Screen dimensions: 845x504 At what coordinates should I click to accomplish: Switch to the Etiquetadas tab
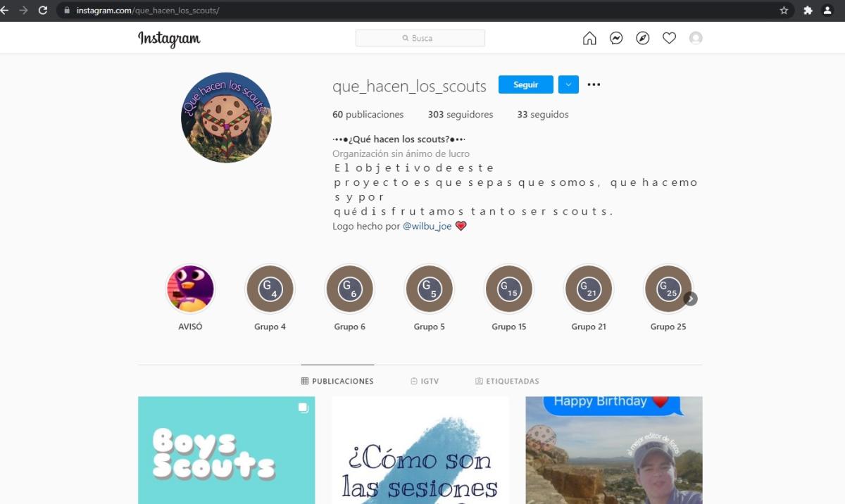pos(507,381)
